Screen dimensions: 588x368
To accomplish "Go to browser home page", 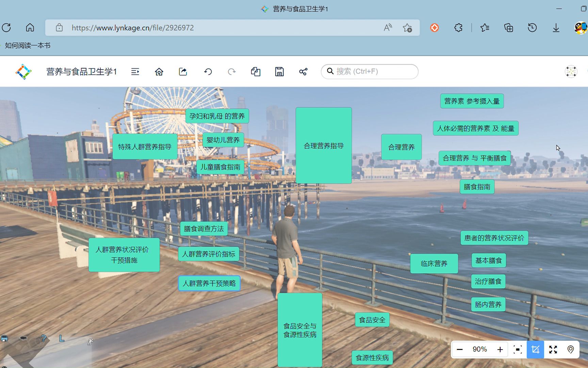I will pyautogui.click(x=30, y=28).
